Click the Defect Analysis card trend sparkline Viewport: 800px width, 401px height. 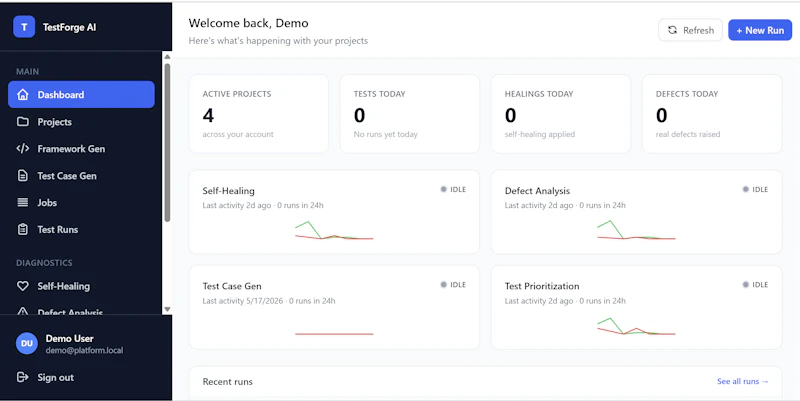[x=636, y=230]
